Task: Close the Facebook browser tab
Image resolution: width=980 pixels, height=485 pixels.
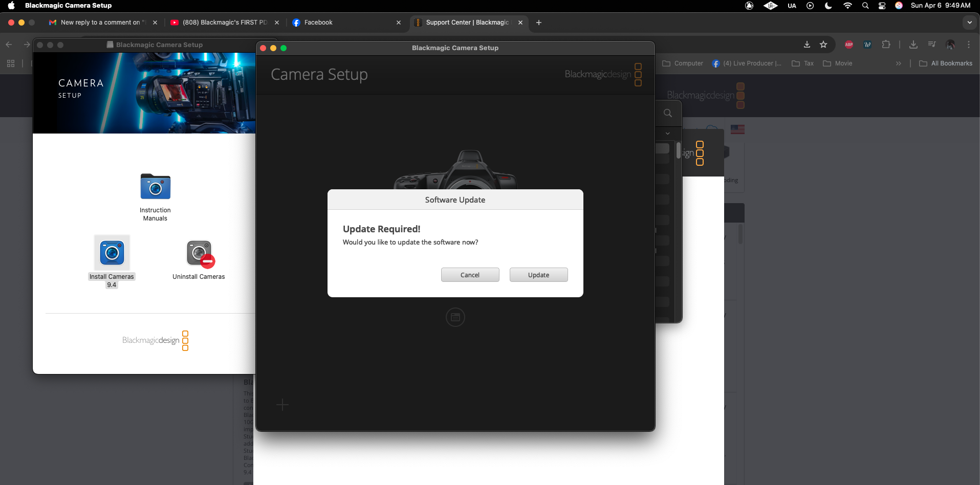Action: tap(399, 23)
